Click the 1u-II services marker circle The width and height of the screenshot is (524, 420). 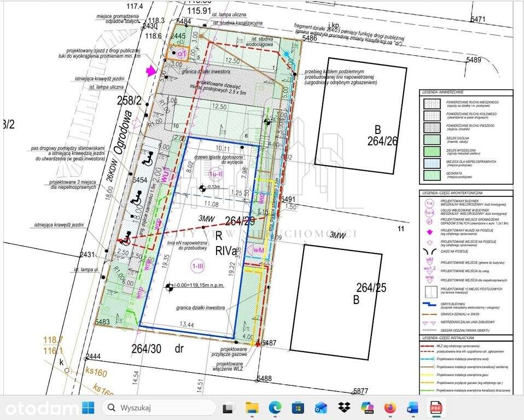pyautogui.click(x=216, y=174)
